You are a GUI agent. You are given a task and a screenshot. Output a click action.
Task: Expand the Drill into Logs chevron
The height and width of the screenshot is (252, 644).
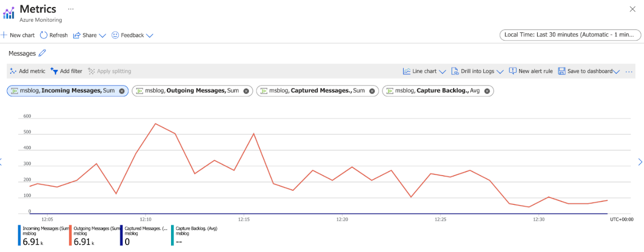[x=500, y=71]
